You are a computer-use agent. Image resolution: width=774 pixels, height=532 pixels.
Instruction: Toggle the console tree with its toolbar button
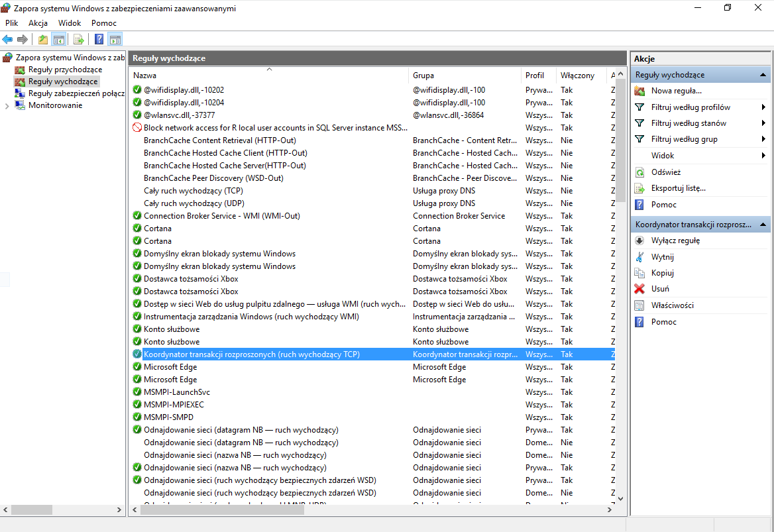(x=59, y=40)
